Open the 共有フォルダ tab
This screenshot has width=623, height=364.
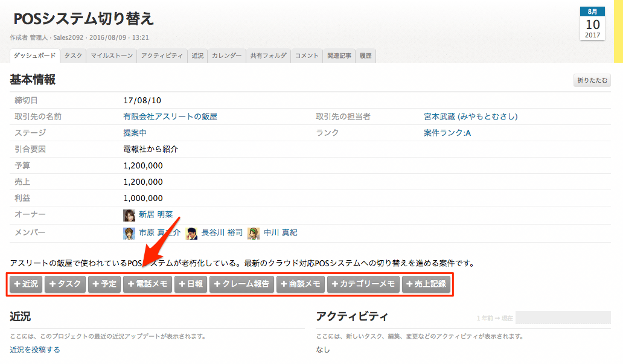[269, 56]
